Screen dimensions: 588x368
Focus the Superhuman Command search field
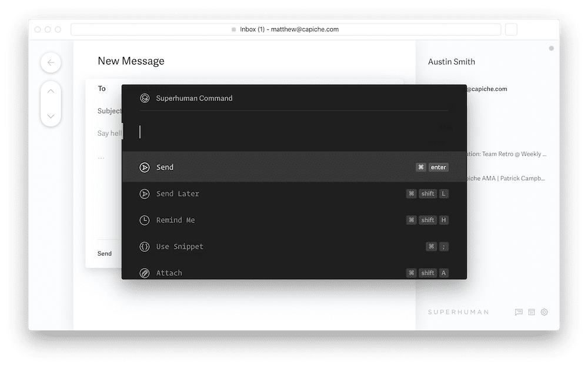coord(293,132)
